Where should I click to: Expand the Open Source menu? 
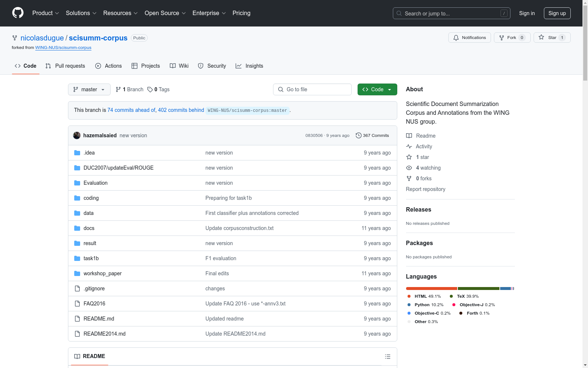tap(165, 13)
